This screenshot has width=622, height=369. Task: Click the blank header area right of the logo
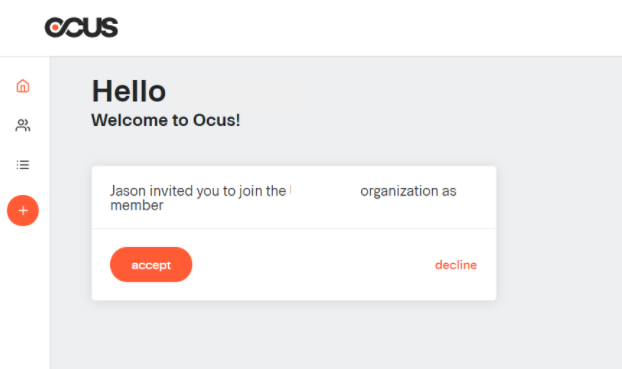pyautogui.click(x=369, y=28)
